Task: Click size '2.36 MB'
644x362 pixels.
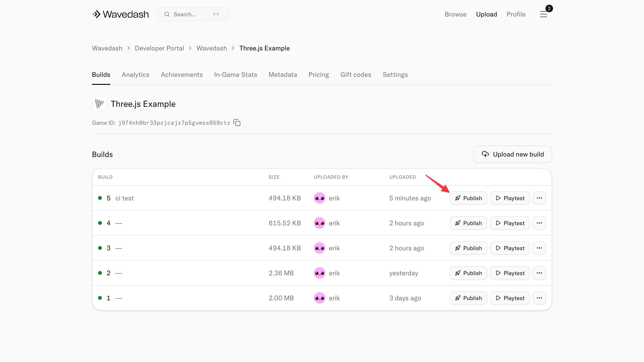Action: 281,273
